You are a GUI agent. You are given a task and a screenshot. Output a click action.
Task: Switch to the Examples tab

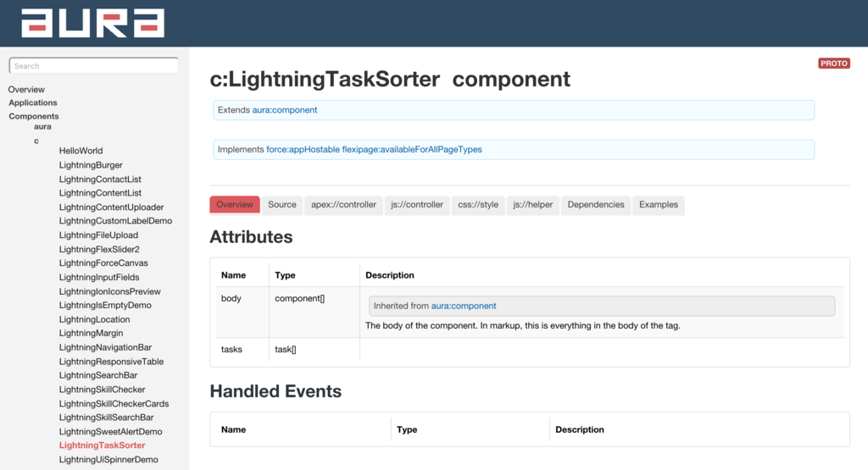[658, 205]
